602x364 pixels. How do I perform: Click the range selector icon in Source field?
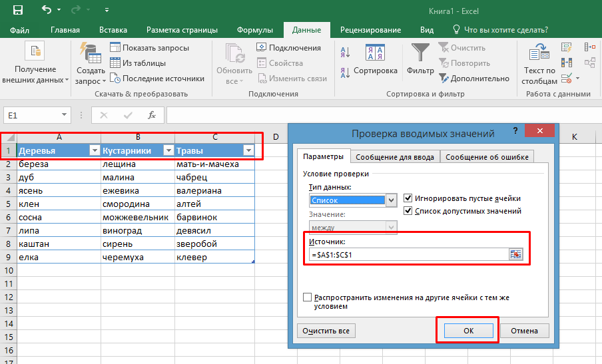pyautogui.click(x=516, y=254)
